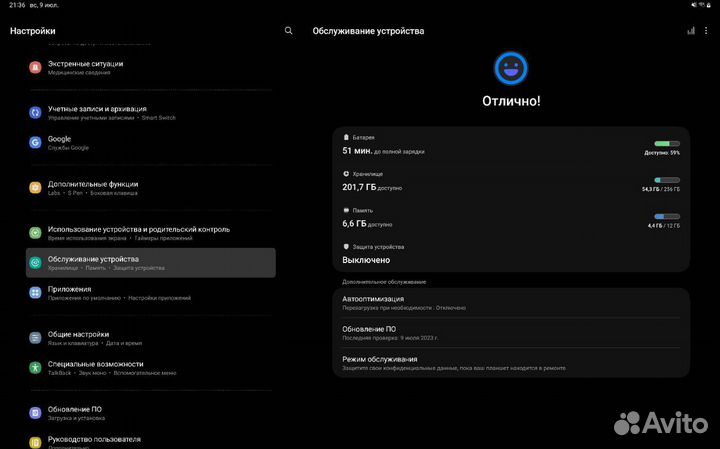Screen dimensions: 720x449
Task: Open Учетные записи и архивация settings
Action: (98, 112)
